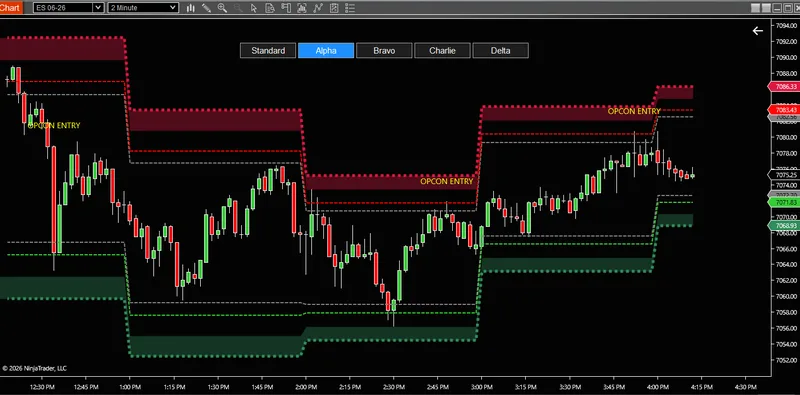Click the 7071.83 green price marker
Screen dimensions: 800x395
pyautogui.click(x=784, y=203)
